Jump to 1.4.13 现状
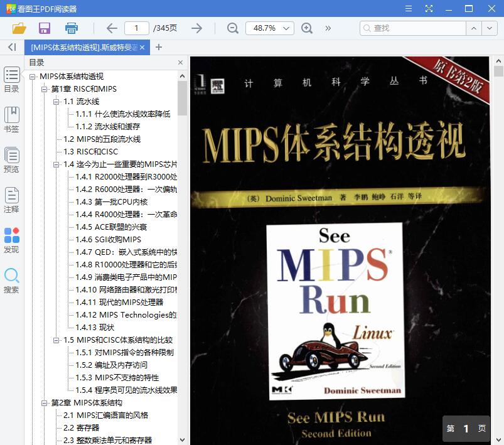The image size is (504, 445). 95,328
